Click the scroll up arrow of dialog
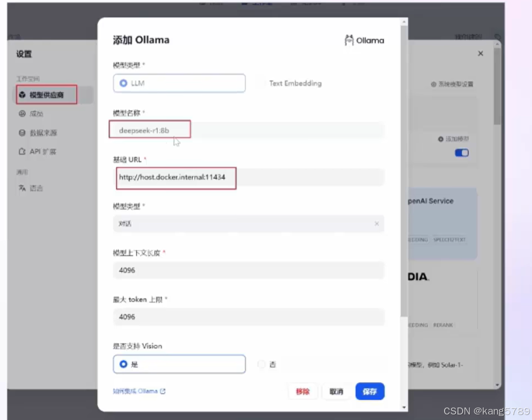 [x=404, y=22]
